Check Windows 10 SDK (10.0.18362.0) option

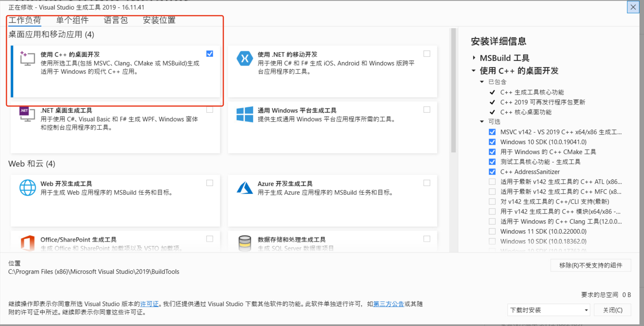(492, 241)
